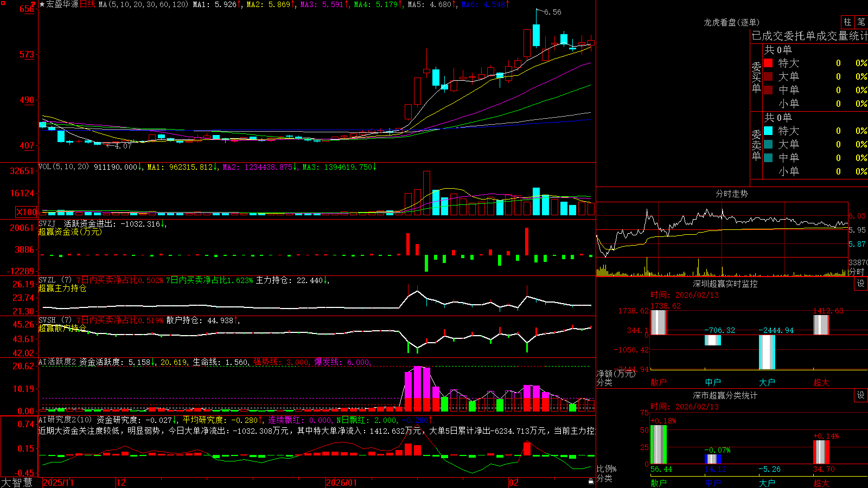Click the MA2: 5.869 value
This screenshot has width=868, height=488.
pos(269,4)
